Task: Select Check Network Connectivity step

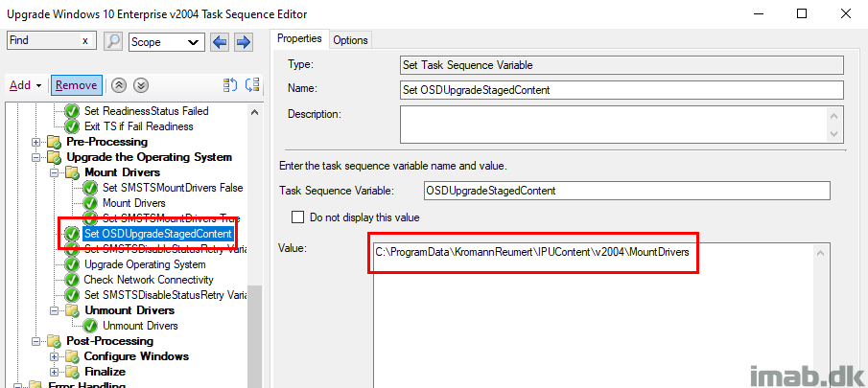Action: pos(149,280)
